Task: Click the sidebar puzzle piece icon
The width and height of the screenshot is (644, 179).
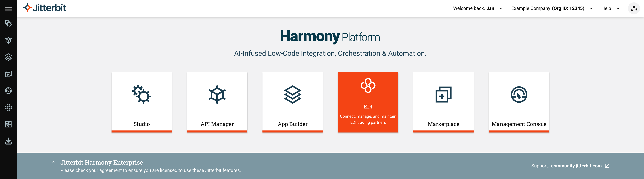Action: (8, 124)
